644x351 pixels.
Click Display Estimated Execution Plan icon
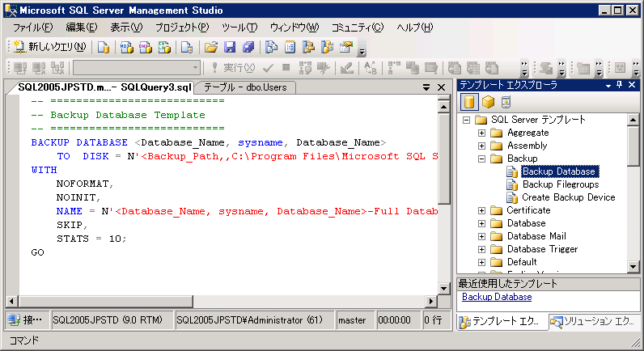pyautogui.click(x=305, y=68)
